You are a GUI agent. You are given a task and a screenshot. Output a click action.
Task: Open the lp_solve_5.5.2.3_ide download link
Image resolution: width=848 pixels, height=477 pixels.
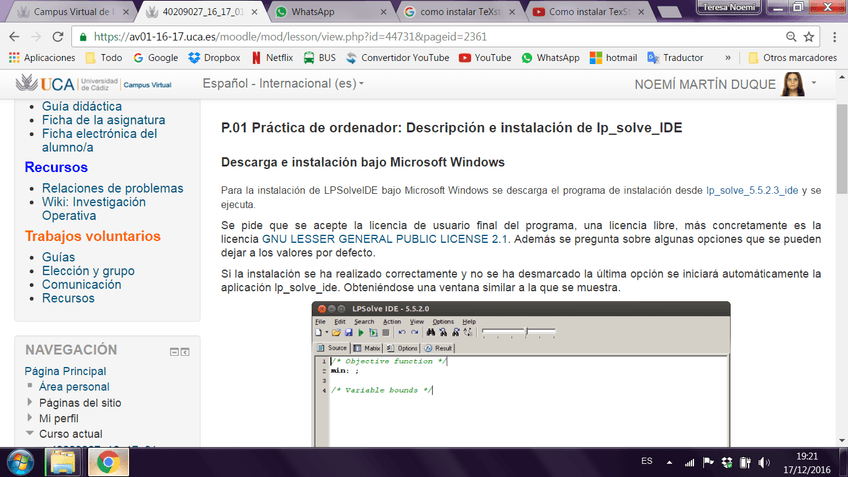[x=752, y=189]
